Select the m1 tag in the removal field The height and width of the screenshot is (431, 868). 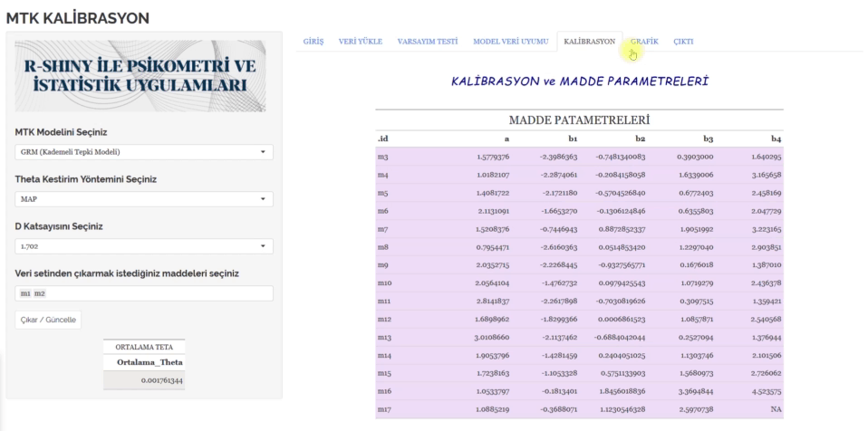[x=24, y=293]
